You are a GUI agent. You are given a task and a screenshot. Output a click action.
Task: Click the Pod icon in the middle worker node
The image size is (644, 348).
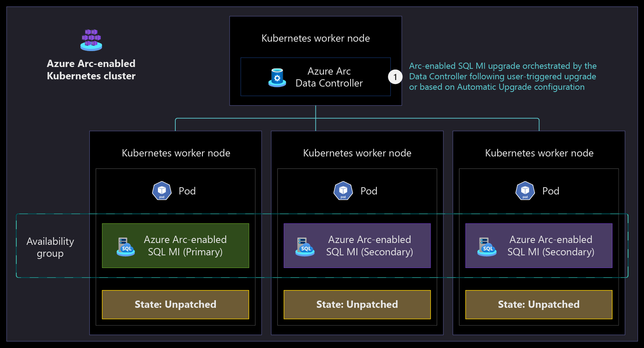click(x=343, y=190)
